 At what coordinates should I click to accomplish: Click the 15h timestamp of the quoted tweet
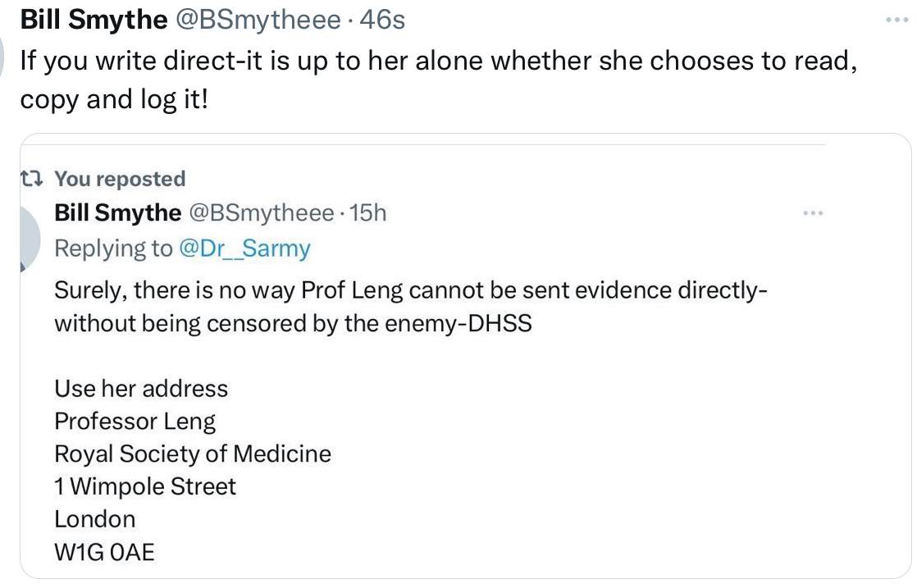pyautogui.click(x=367, y=212)
